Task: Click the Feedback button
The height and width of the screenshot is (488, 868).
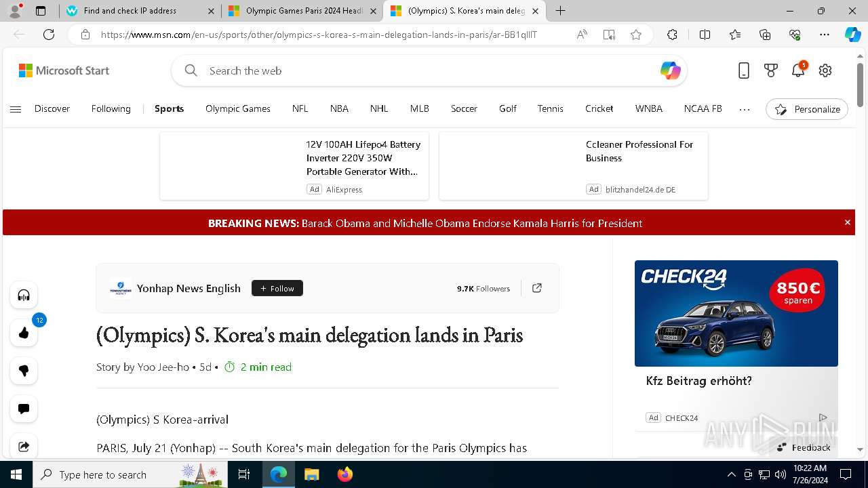Action: coord(804,447)
